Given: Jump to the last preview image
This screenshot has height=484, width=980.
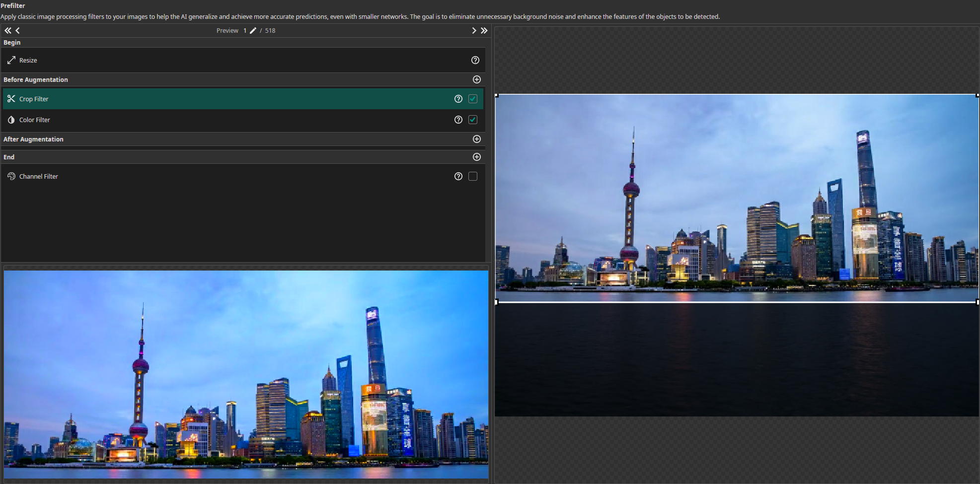Looking at the screenshot, I should [484, 30].
